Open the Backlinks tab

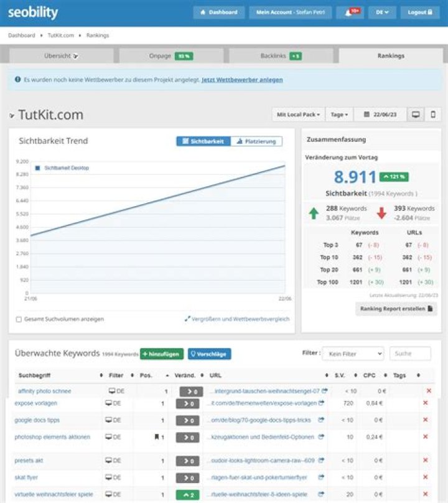click(x=281, y=56)
